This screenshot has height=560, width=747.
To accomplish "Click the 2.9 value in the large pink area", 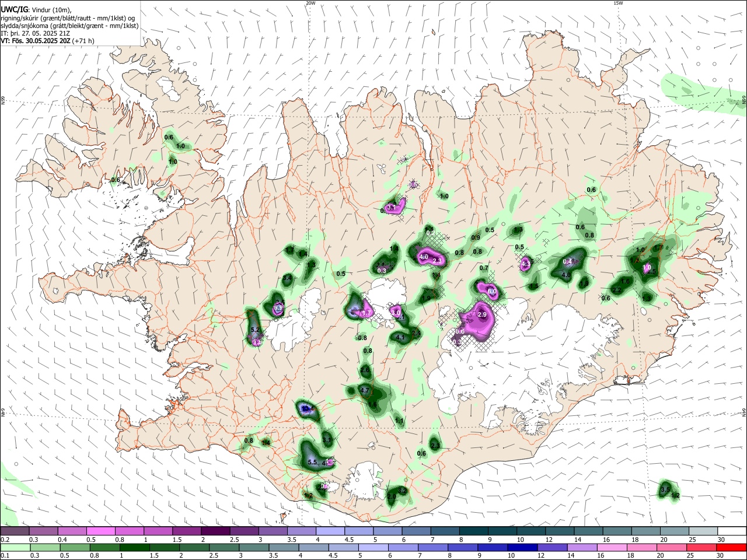I will click(482, 315).
